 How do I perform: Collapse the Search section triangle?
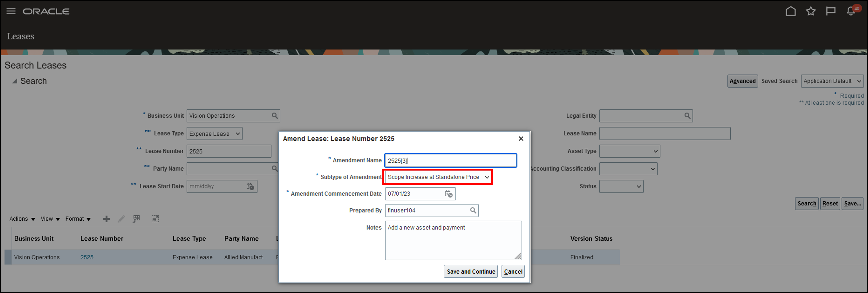click(x=15, y=81)
